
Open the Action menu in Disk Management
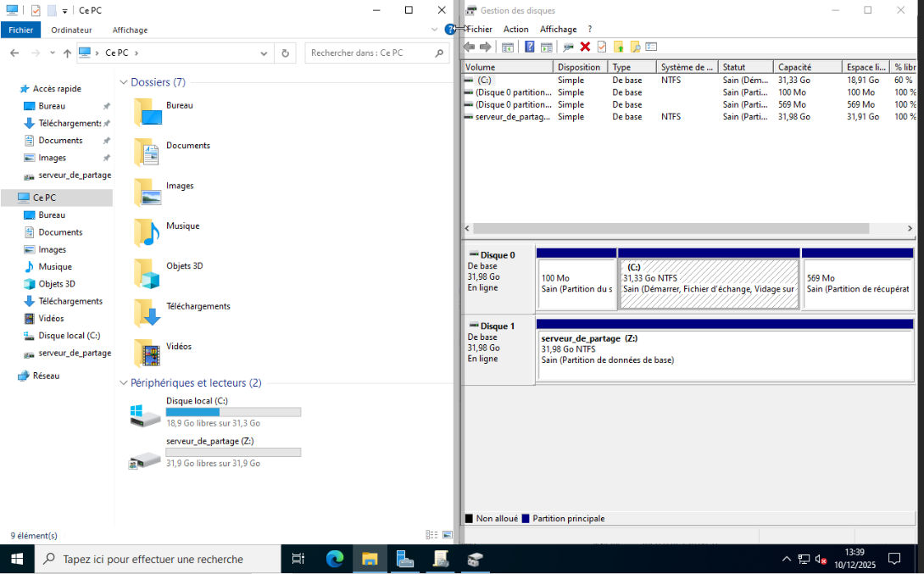pos(515,29)
